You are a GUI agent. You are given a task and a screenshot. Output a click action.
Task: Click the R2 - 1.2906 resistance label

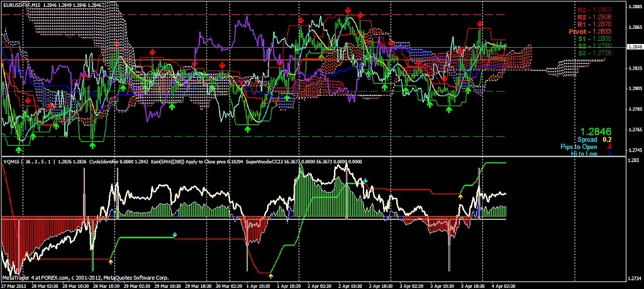[594, 17]
